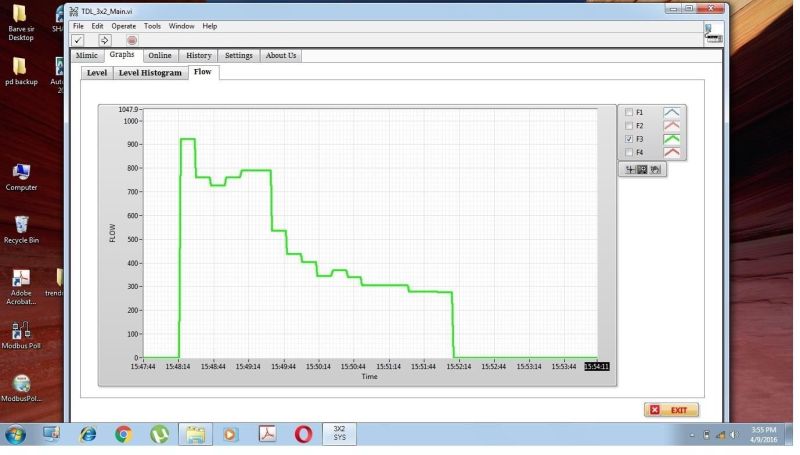The width and height of the screenshot is (800, 455).
Task: Select the graph pan hand tool
Action: tap(655, 169)
